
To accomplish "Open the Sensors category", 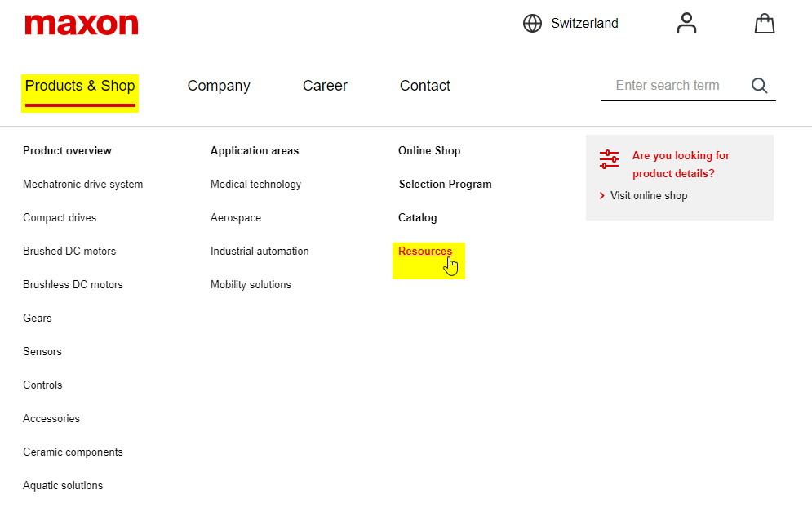I will pyautogui.click(x=42, y=351).
